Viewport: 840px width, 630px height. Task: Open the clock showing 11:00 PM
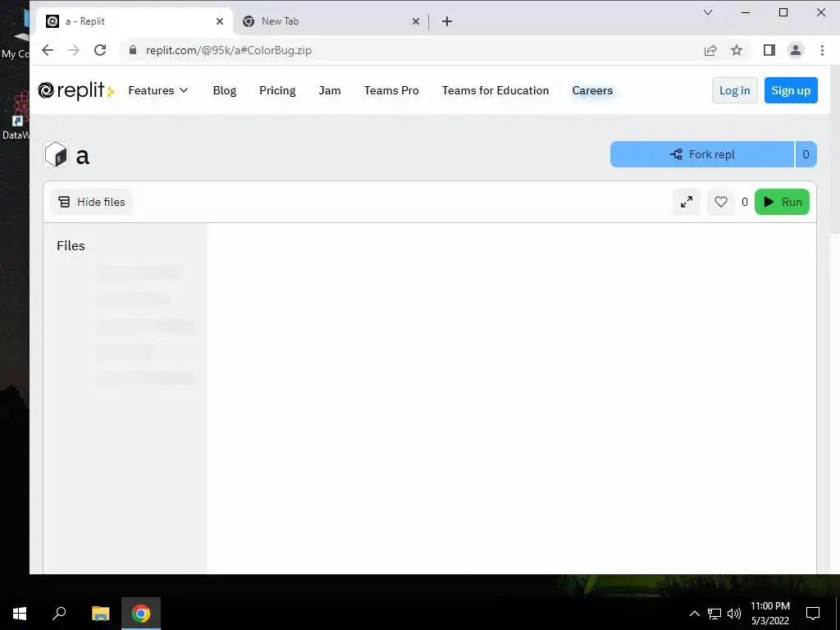pos(769,614)
